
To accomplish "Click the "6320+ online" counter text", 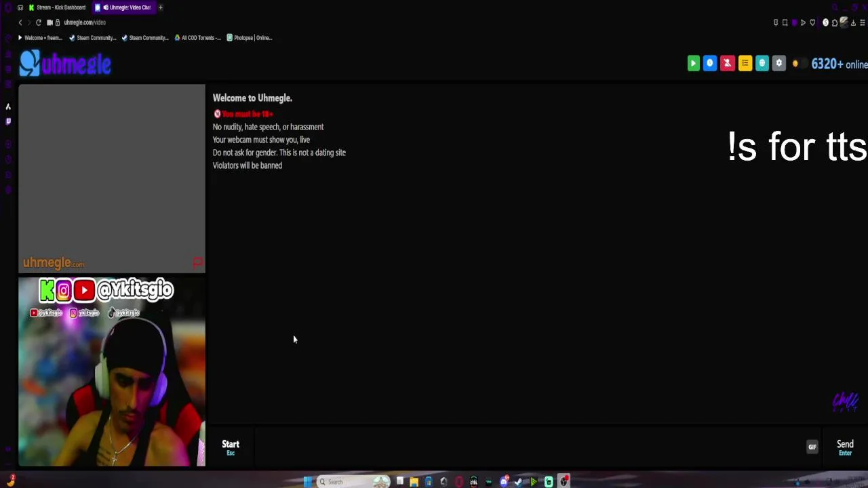I will pos(840,64).
